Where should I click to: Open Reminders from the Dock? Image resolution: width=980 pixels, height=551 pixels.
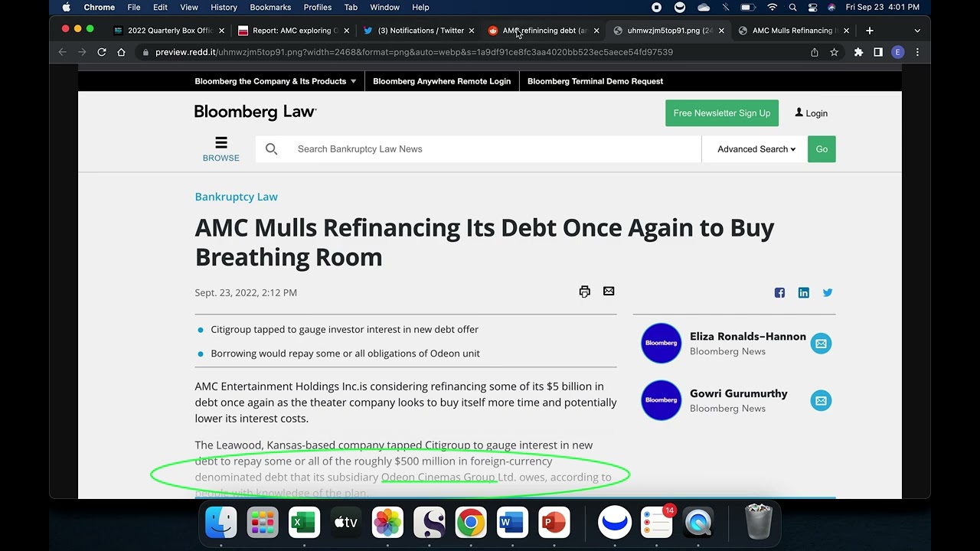(x=657, y=523)
